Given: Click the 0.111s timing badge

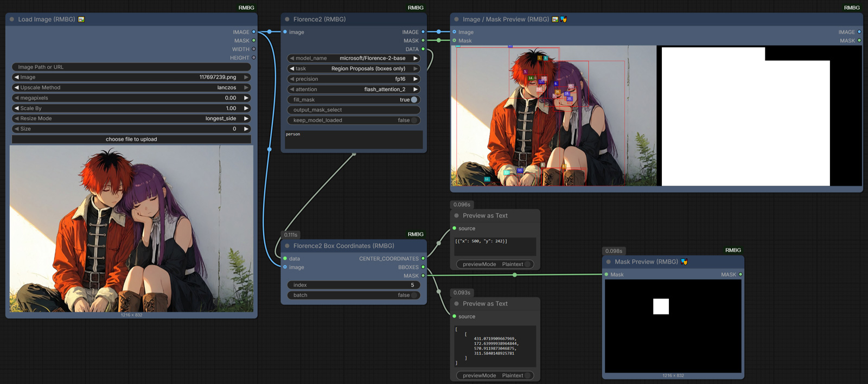Looking at the screenshot, I should (x=291, y=235).
